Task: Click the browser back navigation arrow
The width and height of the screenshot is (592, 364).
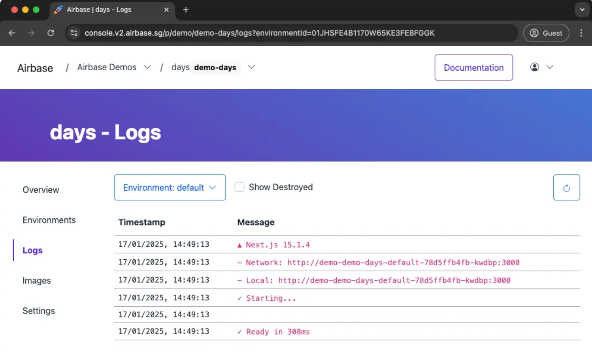Action: tap(12, 33)
